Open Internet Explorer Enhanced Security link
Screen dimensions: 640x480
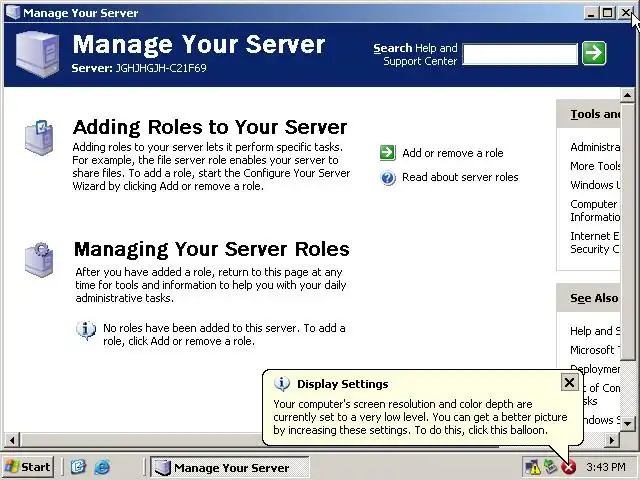tap(595, 242)
